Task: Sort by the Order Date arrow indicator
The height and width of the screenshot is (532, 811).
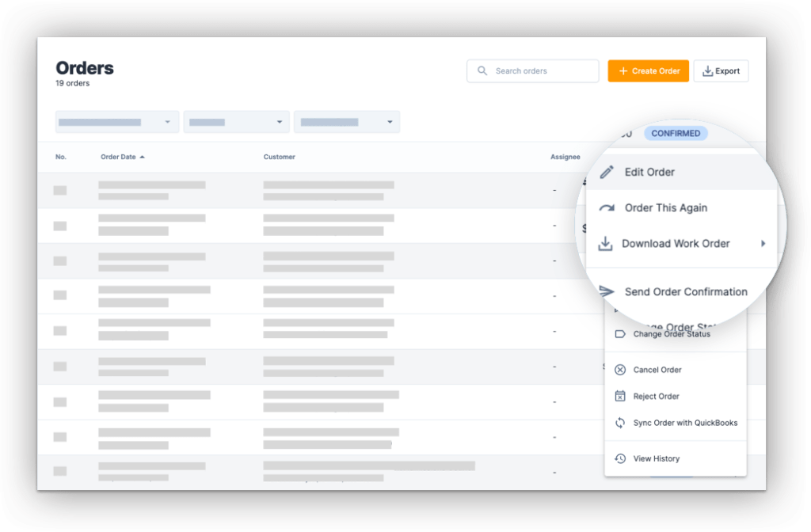Action: (143, 158)
